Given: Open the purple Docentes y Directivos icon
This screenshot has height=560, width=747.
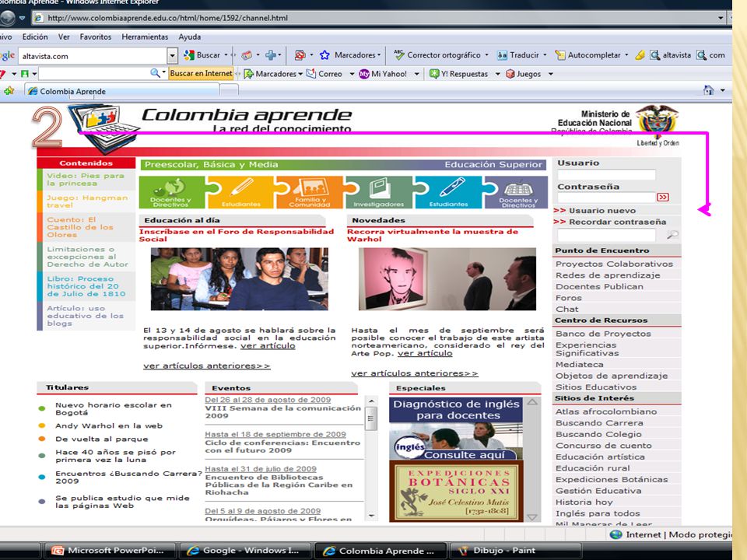Looking at the screenshot, I should [517, 192].
